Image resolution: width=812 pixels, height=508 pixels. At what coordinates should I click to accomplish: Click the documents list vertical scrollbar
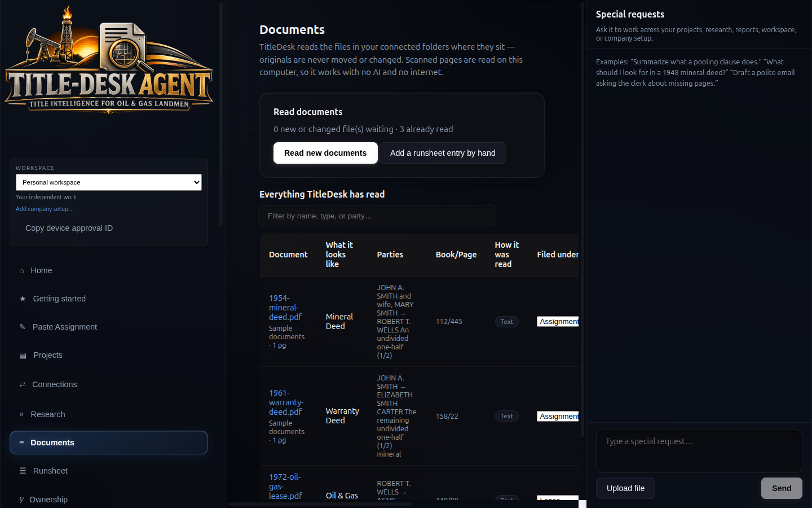582,220
